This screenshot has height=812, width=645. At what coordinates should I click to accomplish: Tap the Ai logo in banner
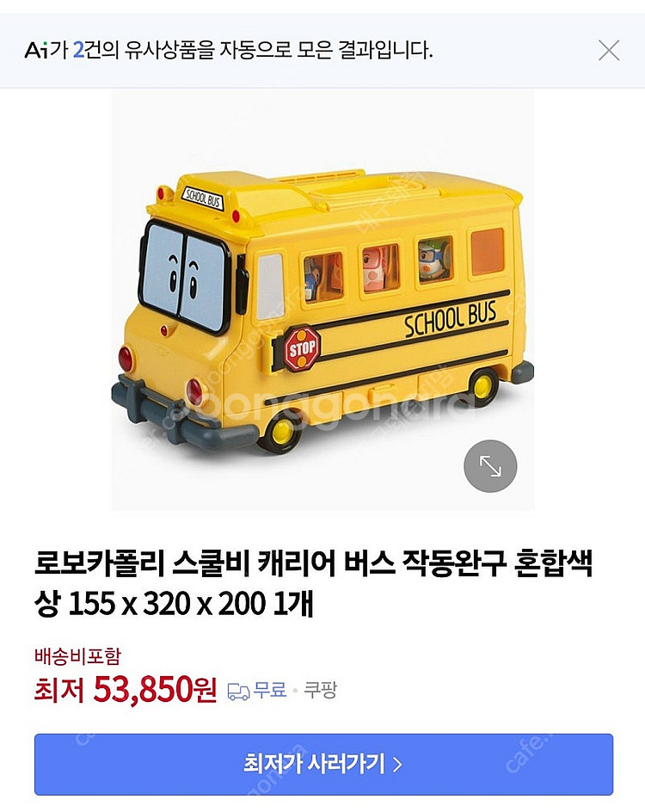coord(36,50)
